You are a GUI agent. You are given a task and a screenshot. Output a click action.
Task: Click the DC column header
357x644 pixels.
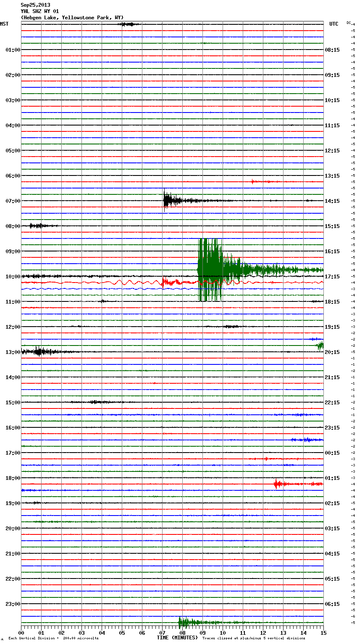pyautogui.click(x=349, y=23)
